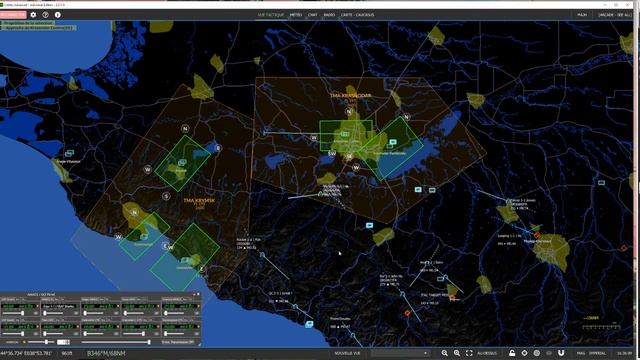Select the blue aircraft icon near Anapa coast
The width and height of the screenshot is (640, 360).
(x=69, y=153)
